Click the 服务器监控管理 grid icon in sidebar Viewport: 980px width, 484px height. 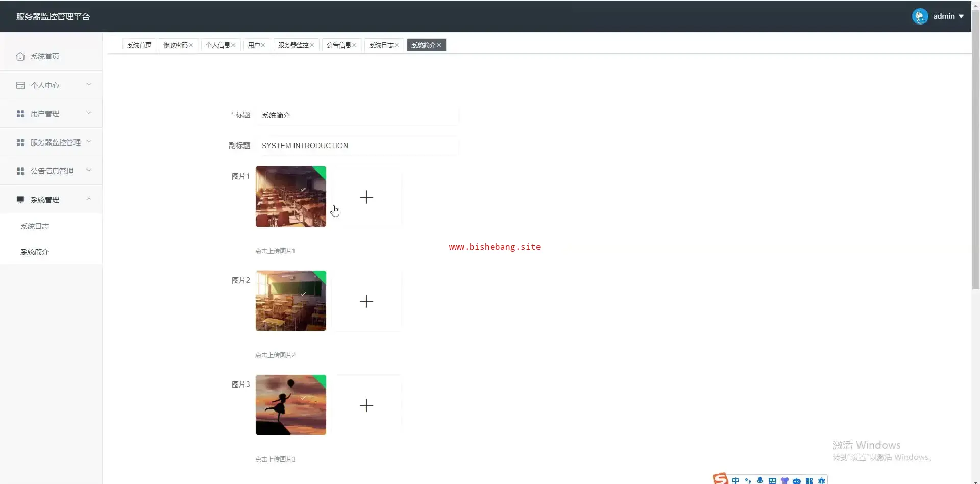(20, 142)
